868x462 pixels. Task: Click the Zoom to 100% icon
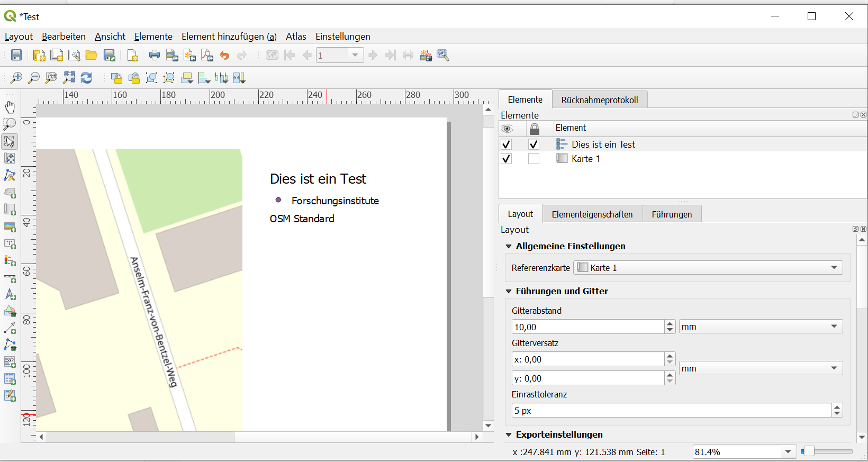click(51, 78)
